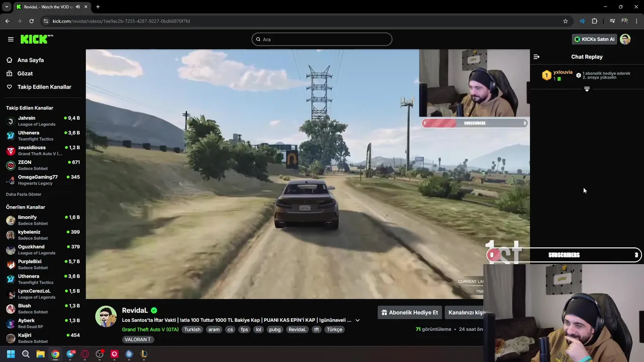The width and height of the screenshot is (644, 362).
Task: Open LynxCerezLoL recommended channel
Action: [43, 294]
